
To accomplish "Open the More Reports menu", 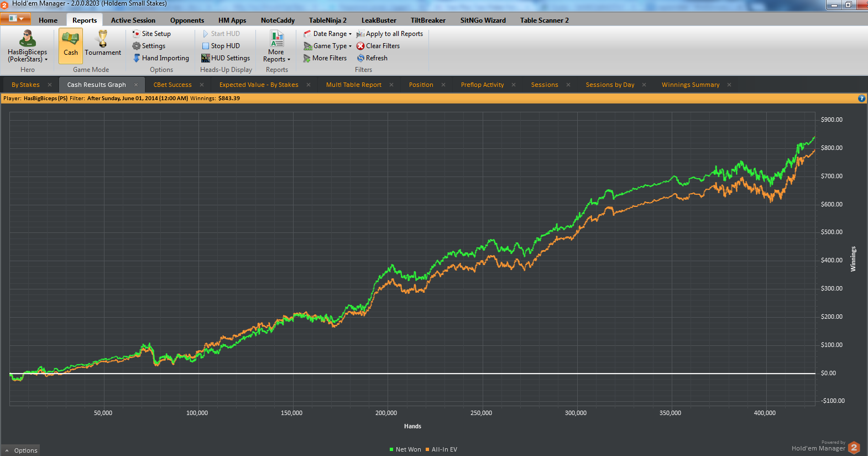I will click(276, 46).
